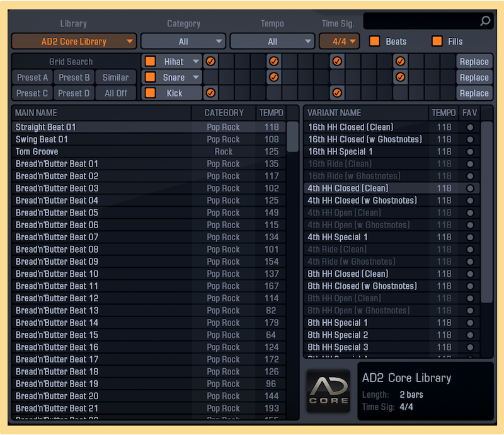Image resolution: width=504 pixels, height=435 pixels.
Task: Select greyed 4th Ride (w Ghostnotes) variant
Action: pyautogui.click(x=392, y=262)
